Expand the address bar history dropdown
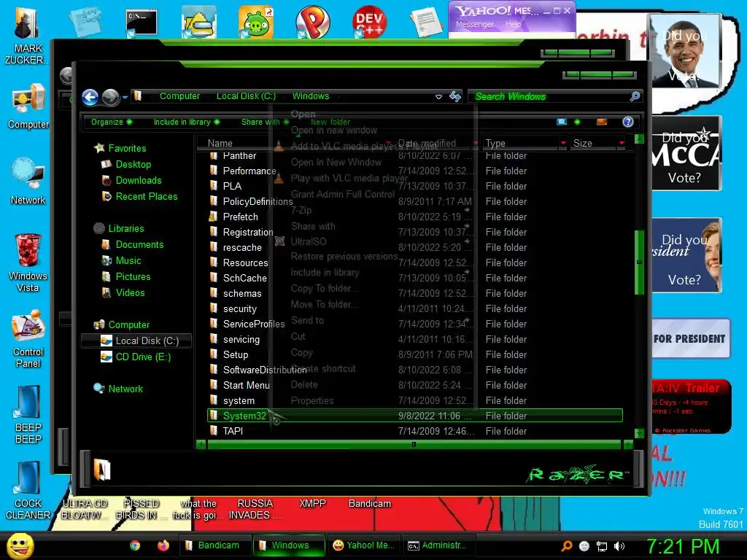This screenshot has height=560, width=747. pos(438,97)
